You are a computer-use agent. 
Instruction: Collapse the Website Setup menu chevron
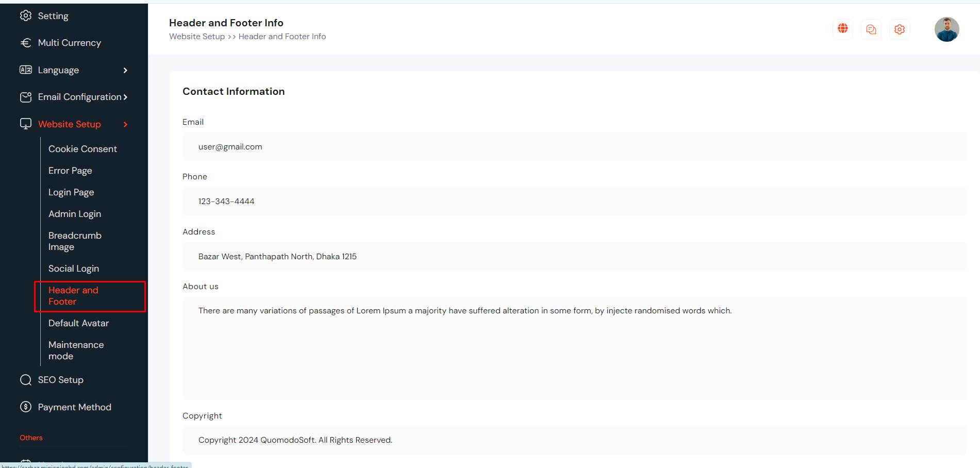[x=125, y=124]
